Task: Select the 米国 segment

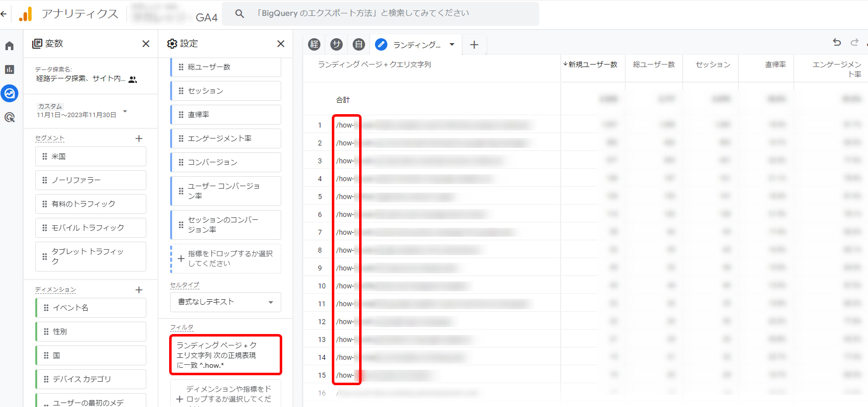Action: (91, 156)
